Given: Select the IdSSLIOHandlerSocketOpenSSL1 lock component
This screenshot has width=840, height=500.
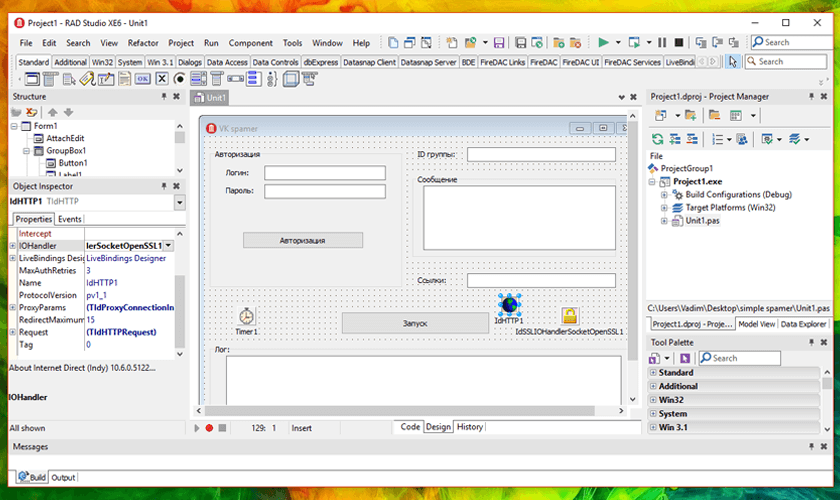Looking at the screenshot, I should coord(569,316).
